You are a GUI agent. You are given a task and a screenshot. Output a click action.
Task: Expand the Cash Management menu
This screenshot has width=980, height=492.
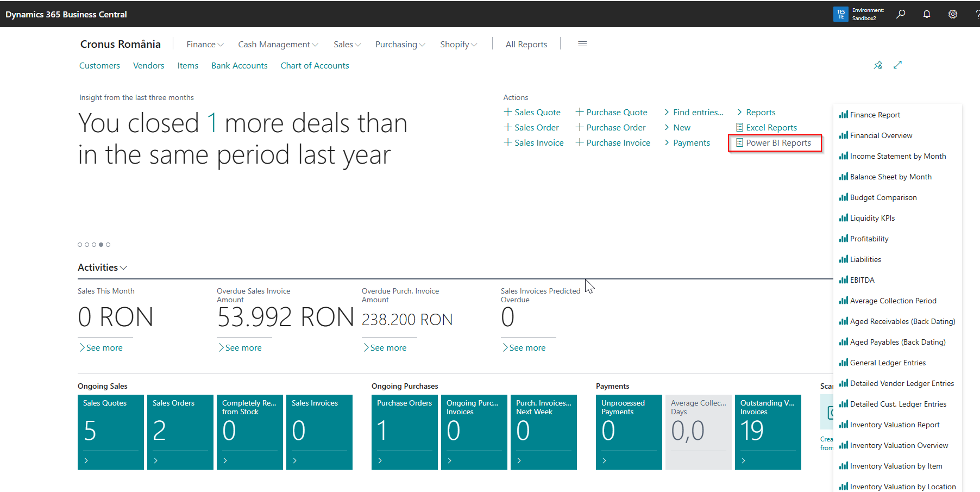point(278,45)
